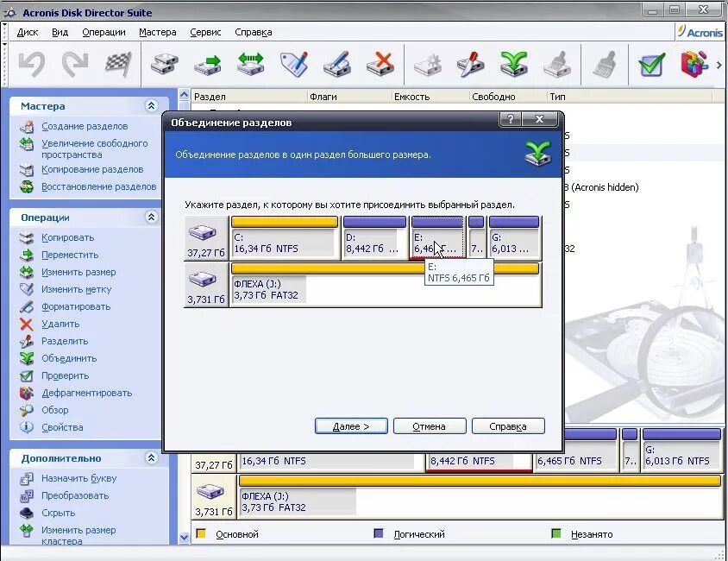This screenshot has height=561, width=728.
Task: Open the Диск menu
Action: [28, 32]
